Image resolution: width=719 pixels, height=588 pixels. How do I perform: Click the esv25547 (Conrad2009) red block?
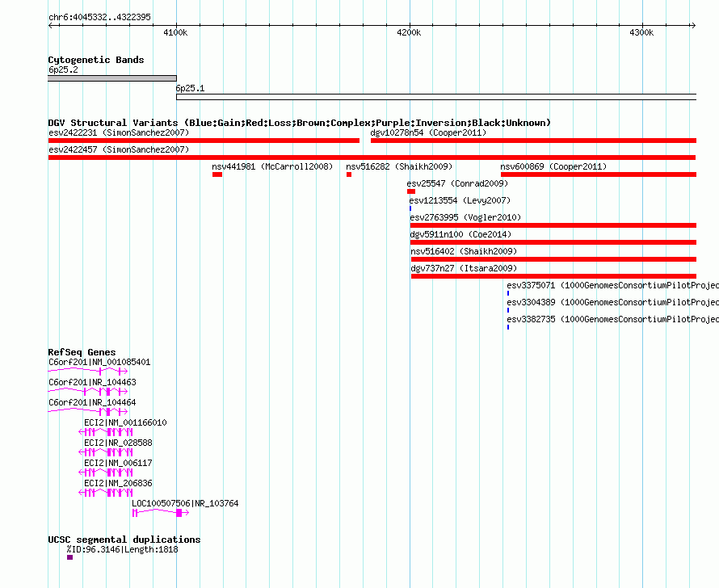pos(411,191)
